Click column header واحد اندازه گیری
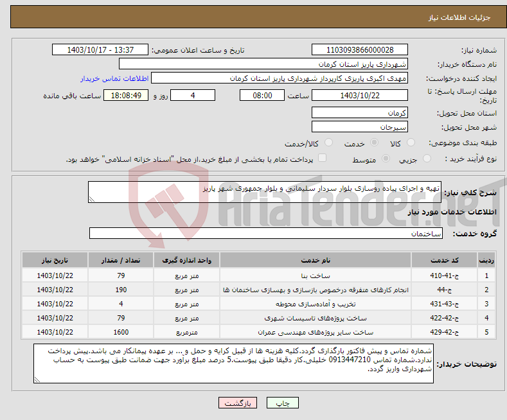 (x=186, y=260)
